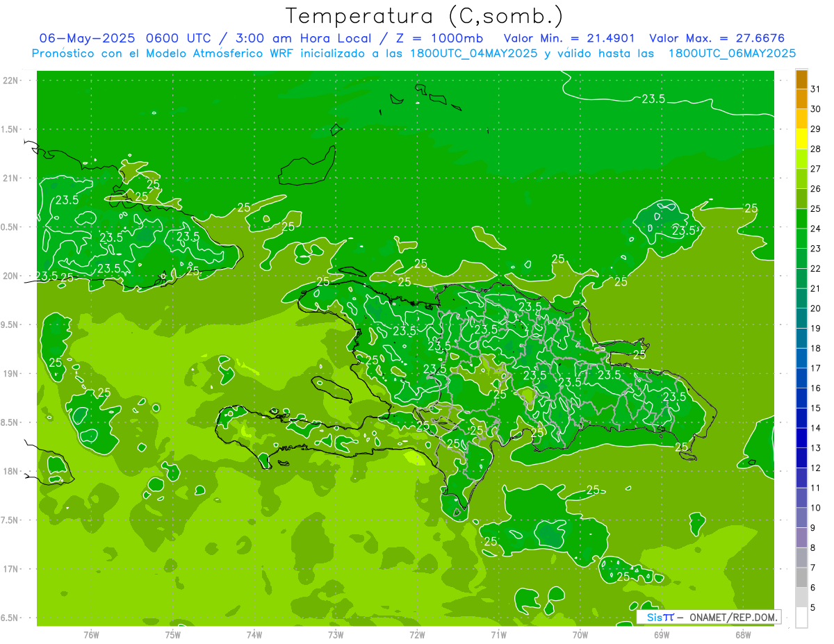Screen dimensions: 834x644
Task: Click the 70W longitude axis label
Action: pyautogui.click(x=580, y=634)
